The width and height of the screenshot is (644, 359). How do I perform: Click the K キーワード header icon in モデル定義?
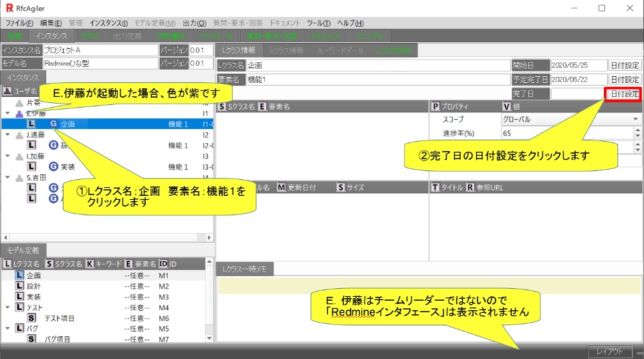pos(90,263)
